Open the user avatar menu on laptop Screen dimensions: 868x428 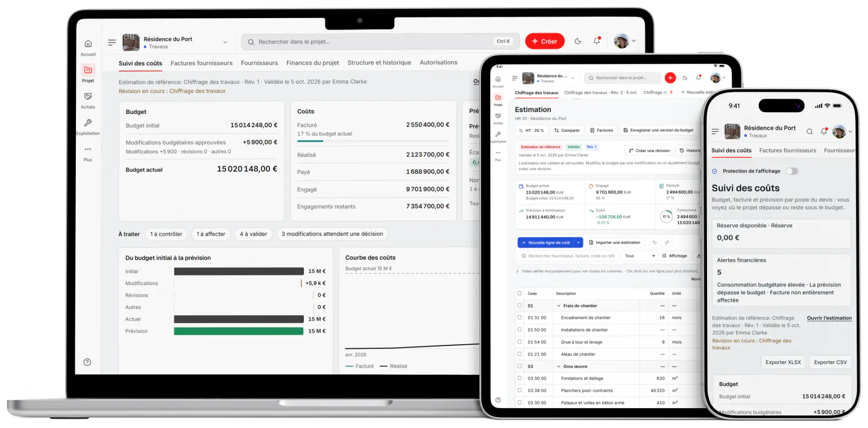(x=624, y=41)
